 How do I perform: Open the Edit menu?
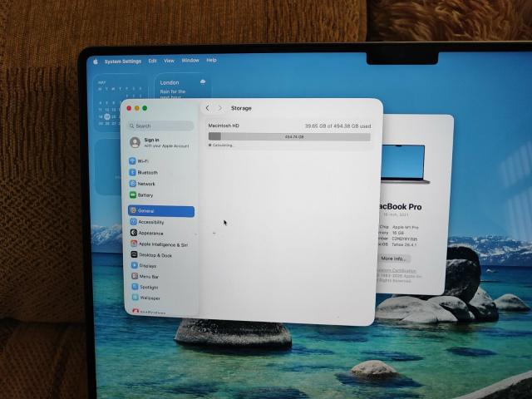click(153, 61)
